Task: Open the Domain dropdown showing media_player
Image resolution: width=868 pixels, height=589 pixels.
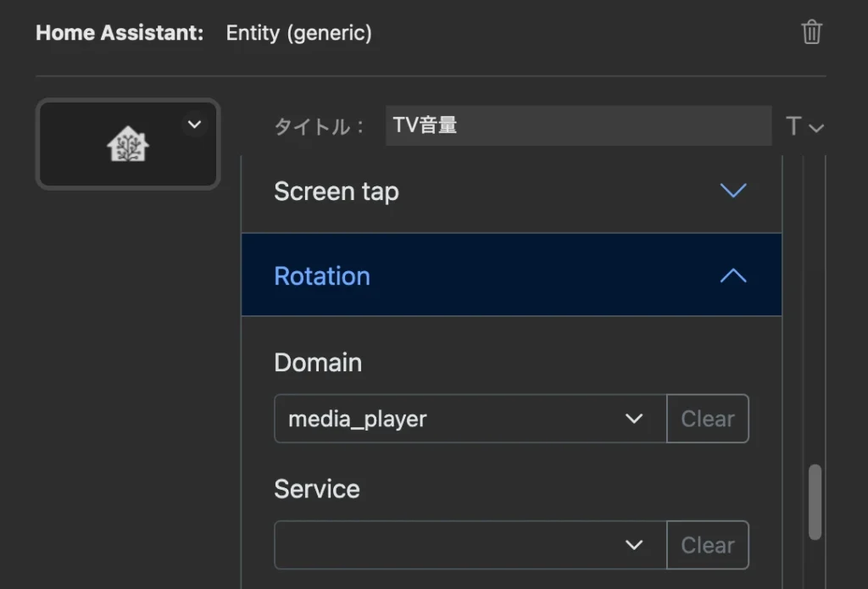Action: 470,419
